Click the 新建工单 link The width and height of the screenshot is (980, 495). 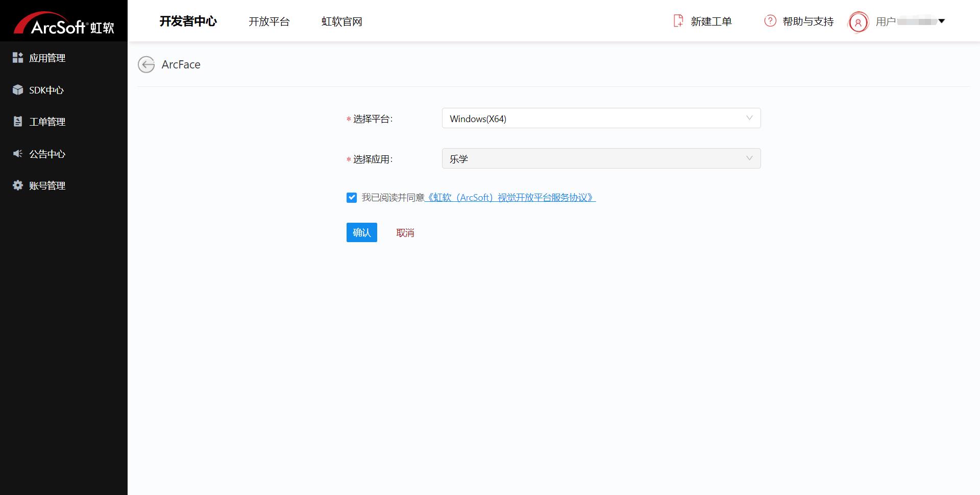click(x=712, y=21)
